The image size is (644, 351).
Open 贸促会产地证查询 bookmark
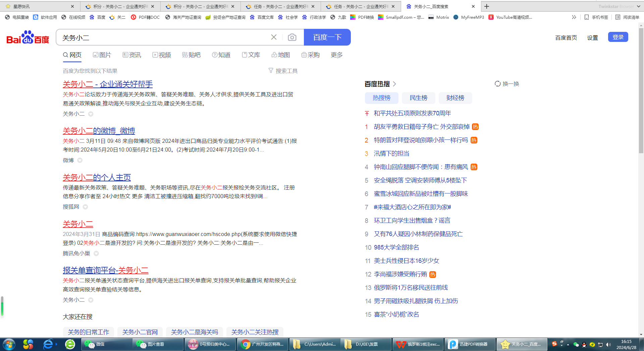coord(225,17)
